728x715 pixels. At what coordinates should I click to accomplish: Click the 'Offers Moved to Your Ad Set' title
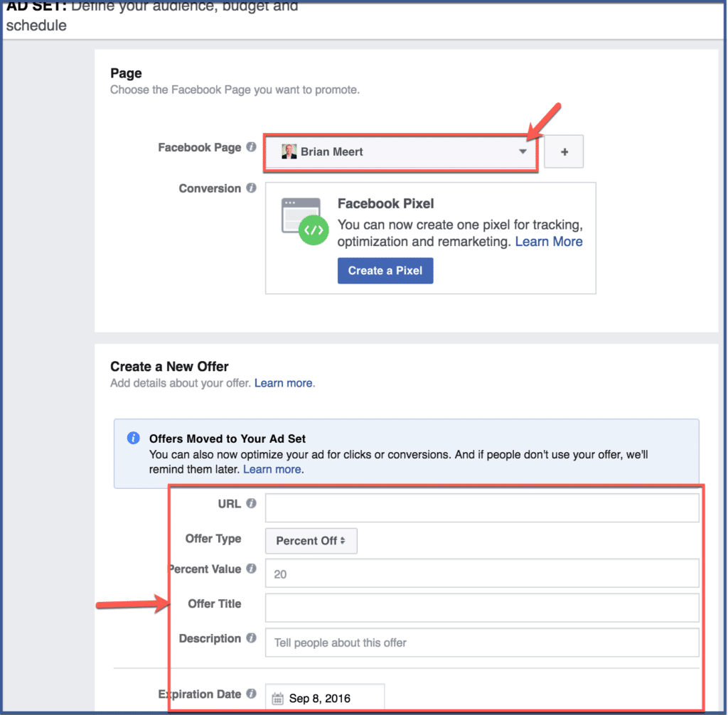[x=227, y=439]
